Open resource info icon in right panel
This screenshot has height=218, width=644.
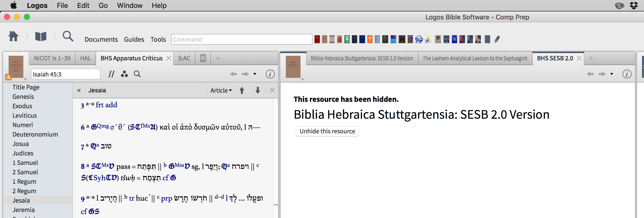[627, 74]
